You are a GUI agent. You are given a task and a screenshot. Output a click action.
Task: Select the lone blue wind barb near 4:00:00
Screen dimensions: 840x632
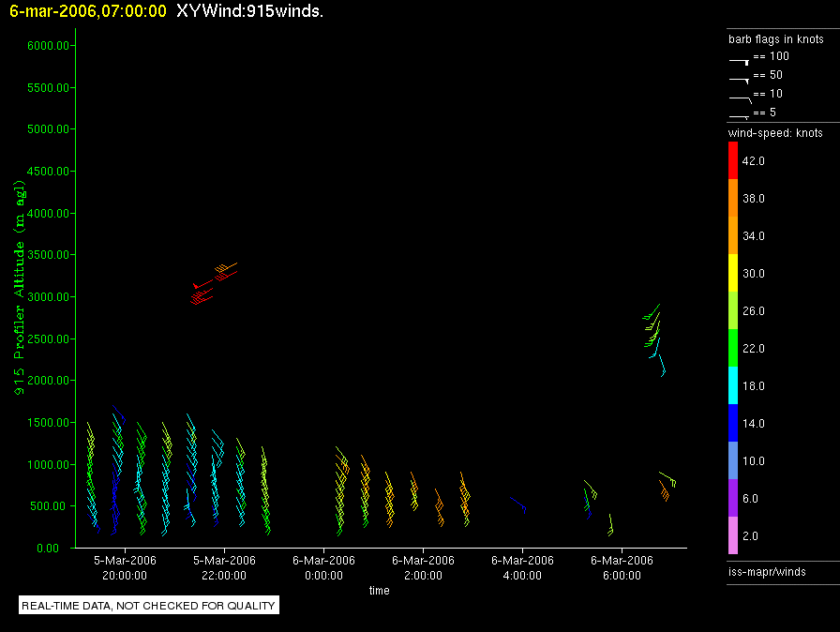pyautogui.click(x=517, y=504)
